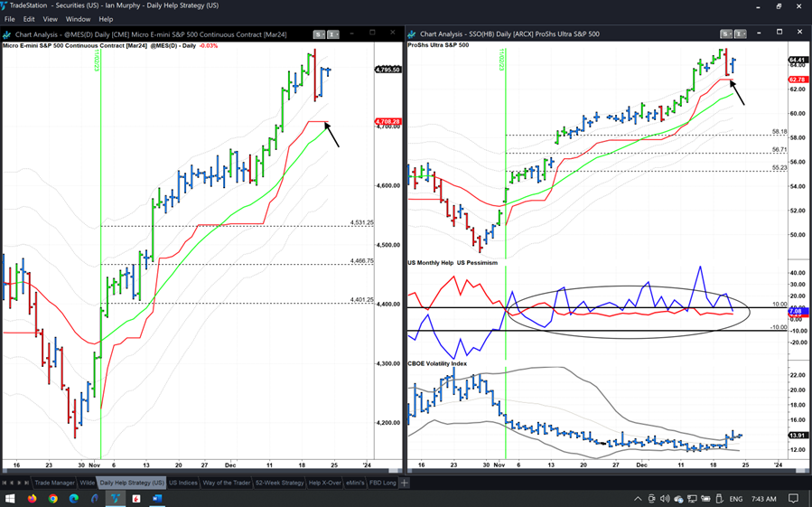Viewport: 812px width, 507px height.
Task: Maximize the SSO Chart Analysis window
Action: (x=779, y=33)
